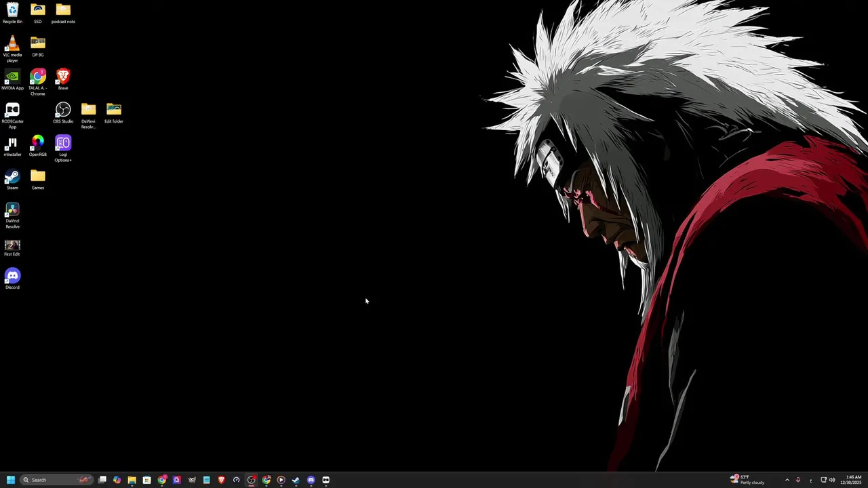Viewport: 868px width, 488px height.
Task: Select the SSD folder shortcut
Action: [x=38, y=14]
